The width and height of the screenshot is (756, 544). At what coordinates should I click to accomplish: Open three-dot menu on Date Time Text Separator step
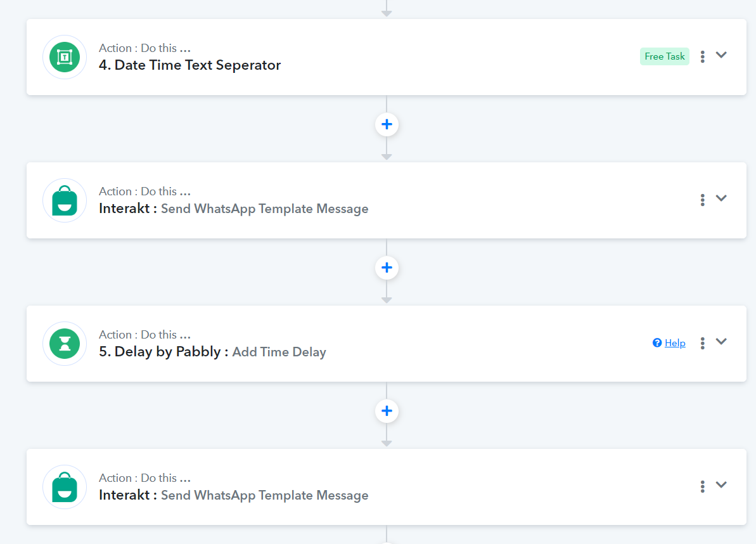coord(703,56)
